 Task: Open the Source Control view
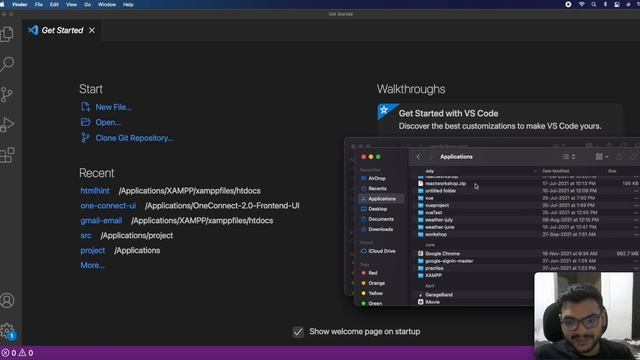coord(7,94)
